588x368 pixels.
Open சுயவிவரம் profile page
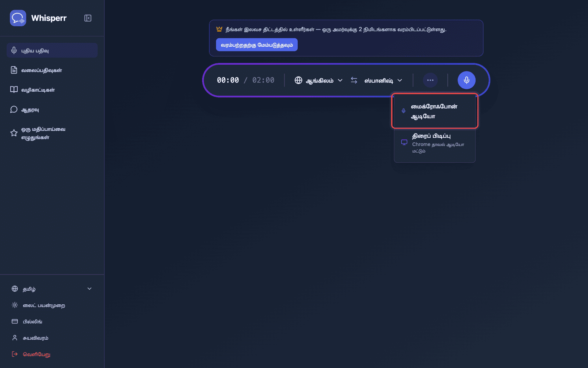(x=52, y=338)
